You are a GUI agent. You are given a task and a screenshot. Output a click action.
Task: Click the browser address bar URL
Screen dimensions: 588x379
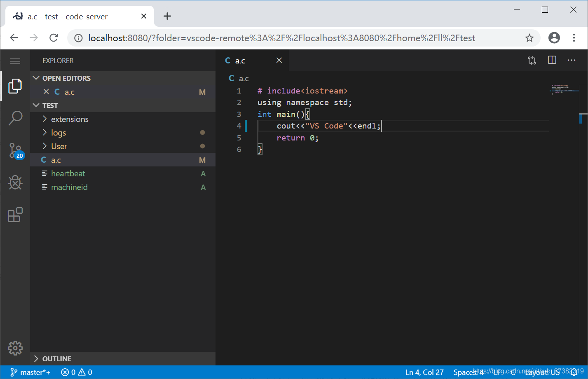tap(281, 38)
